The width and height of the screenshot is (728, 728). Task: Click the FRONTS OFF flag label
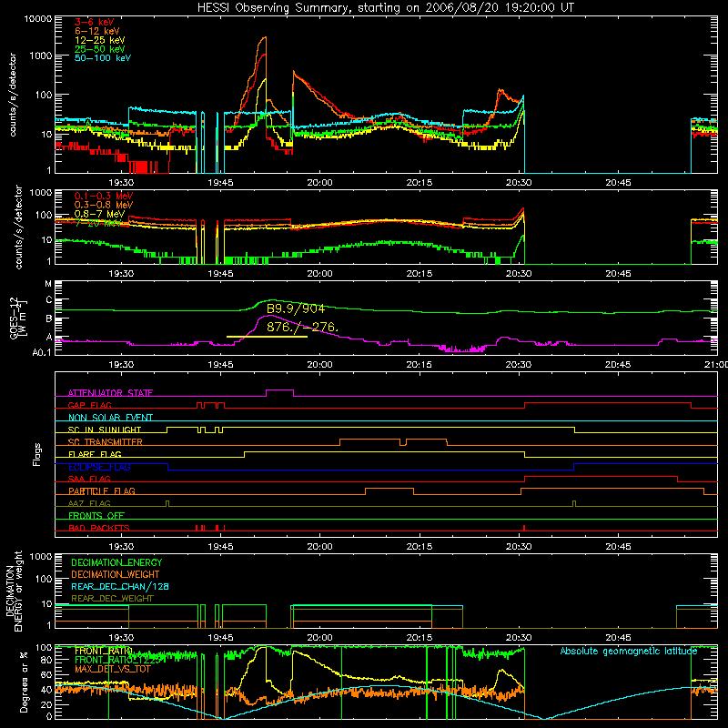96,516
